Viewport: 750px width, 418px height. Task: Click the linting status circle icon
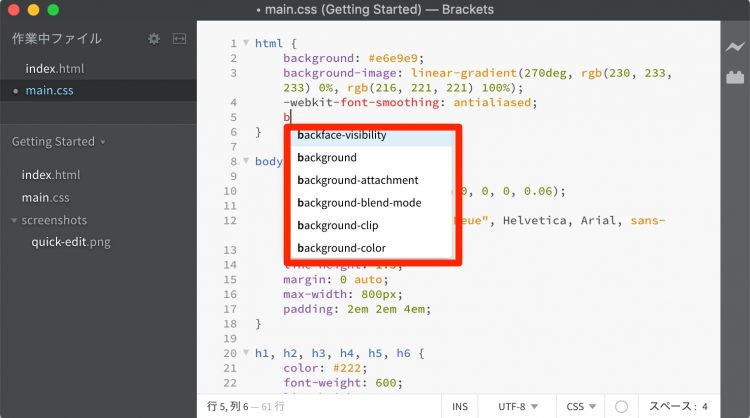621,407
